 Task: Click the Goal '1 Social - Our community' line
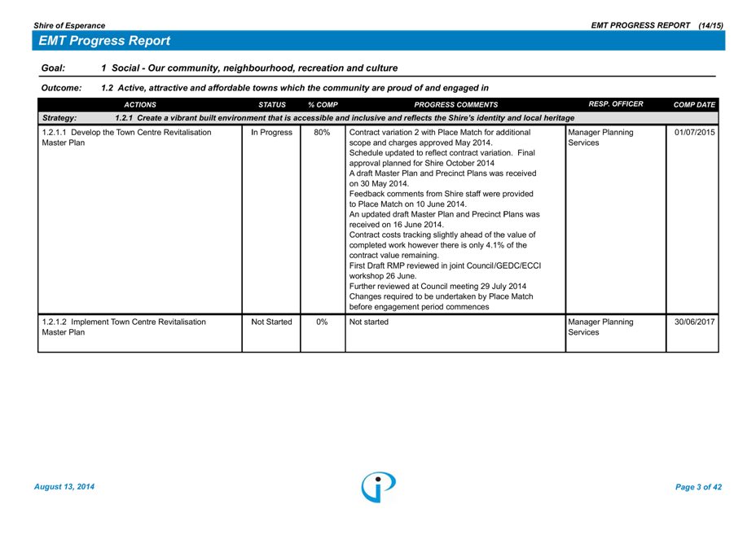click(249, 68)
